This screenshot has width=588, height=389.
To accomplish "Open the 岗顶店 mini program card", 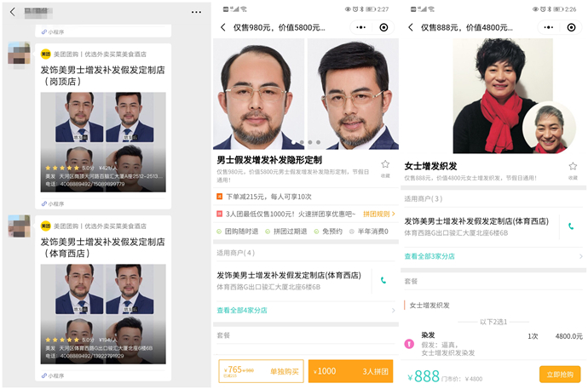I will (105, 119).
